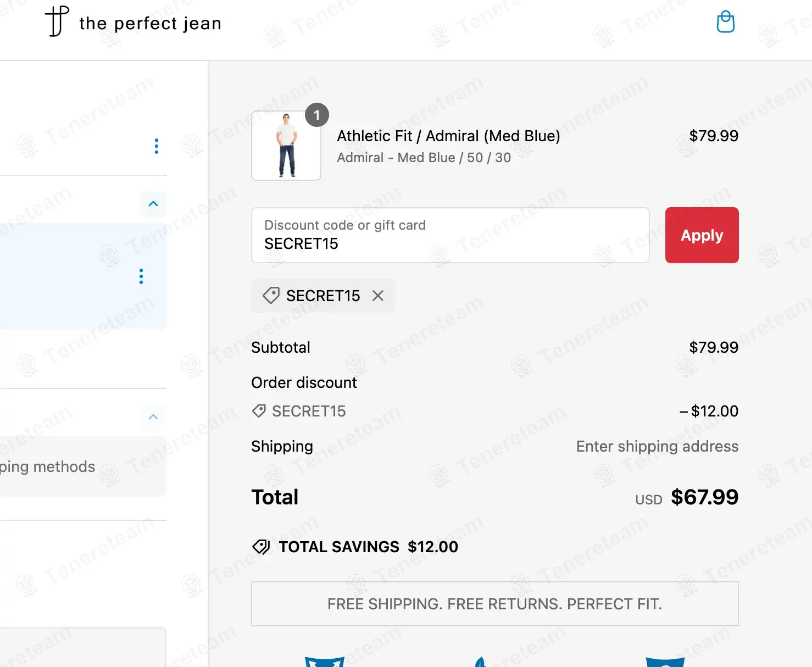
Task: Click 'the perfect jean' store name
Action: point(150,23)
